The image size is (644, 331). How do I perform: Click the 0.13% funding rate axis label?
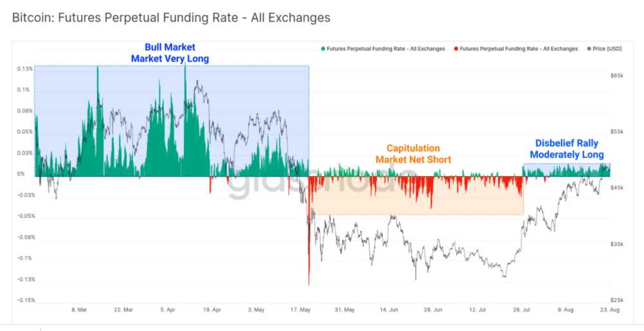(25, 69)
